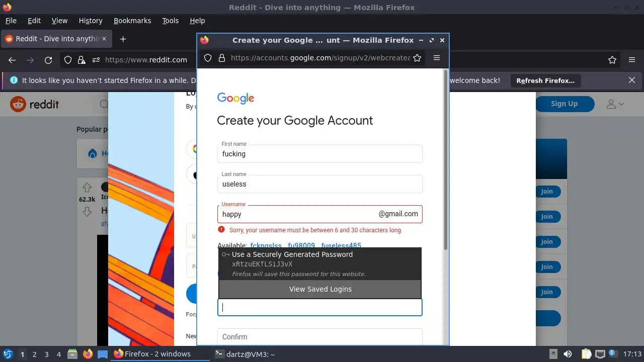Open the View menu
644x362 pixels.
point(59,21)
